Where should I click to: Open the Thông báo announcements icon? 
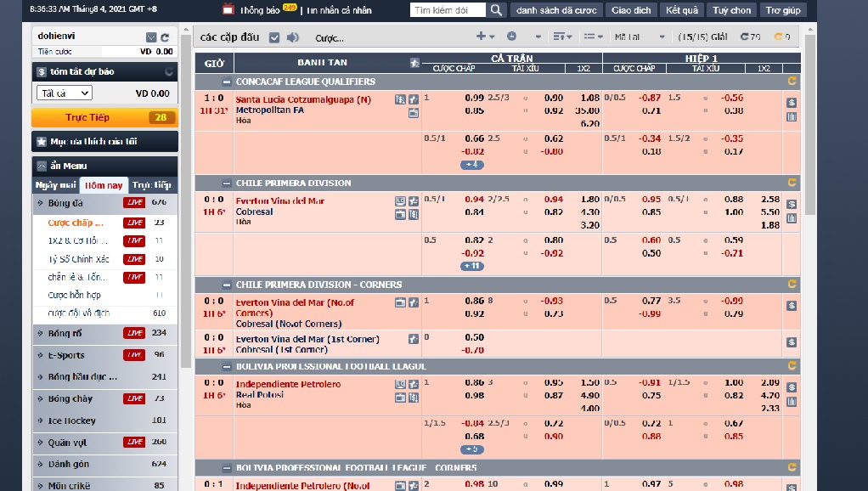click(x=228, y=9)
